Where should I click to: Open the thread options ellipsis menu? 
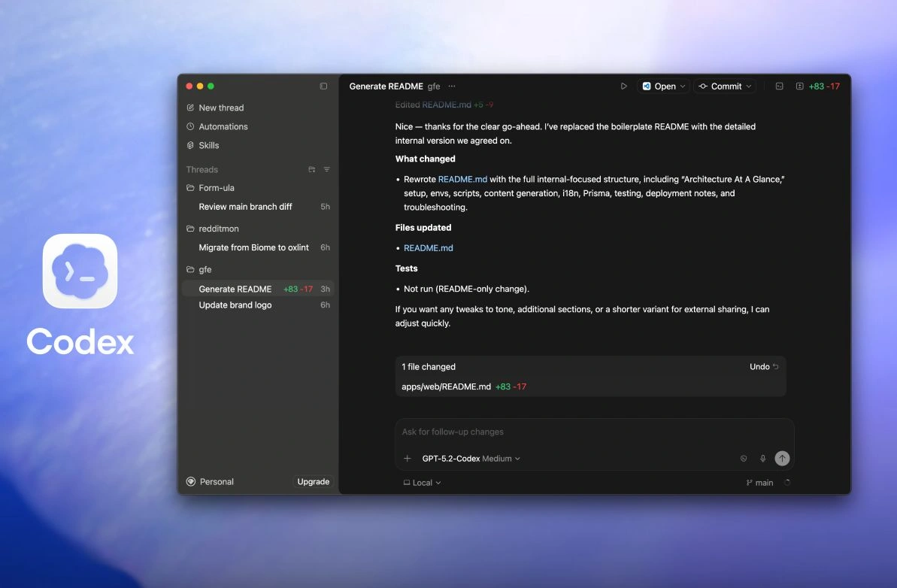tap(452, 86)
